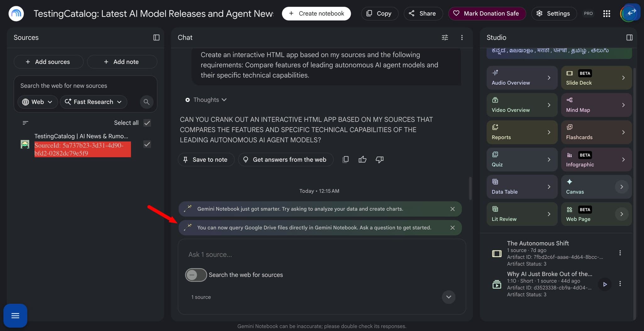
Task: Open Google apps grid icon
Action: 607,14
